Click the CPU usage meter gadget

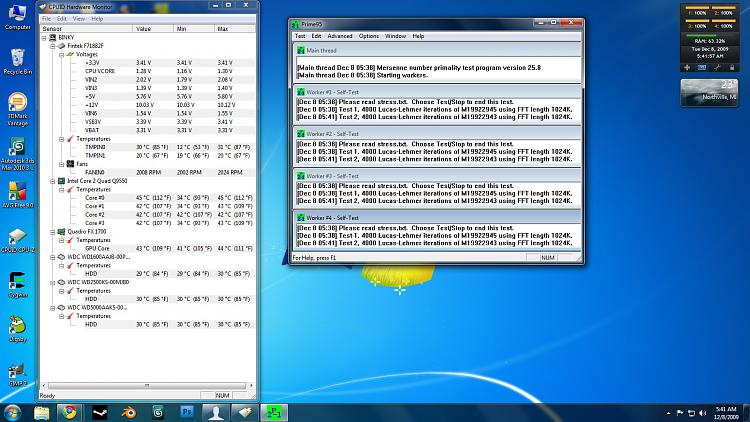coord(709,37)
